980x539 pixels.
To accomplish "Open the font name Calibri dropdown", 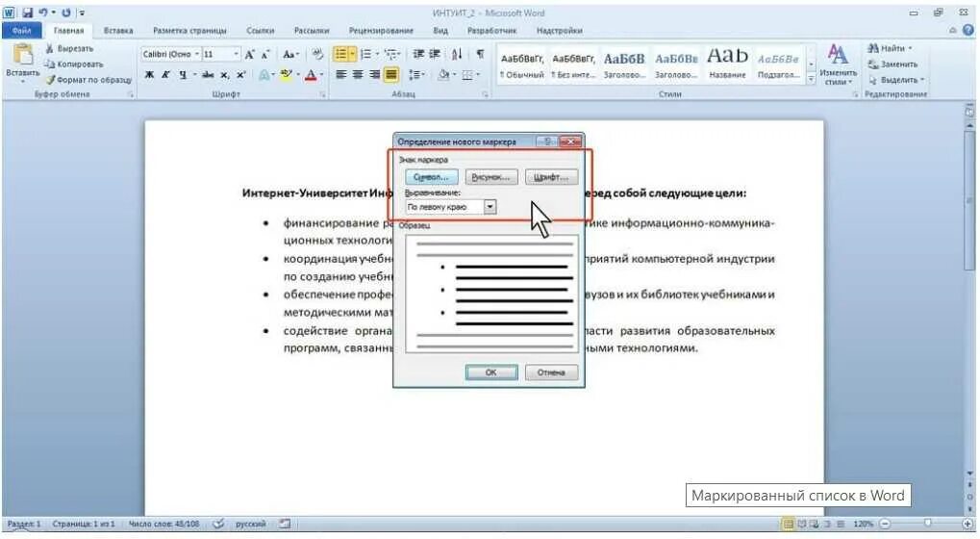I will coord(197,55).
